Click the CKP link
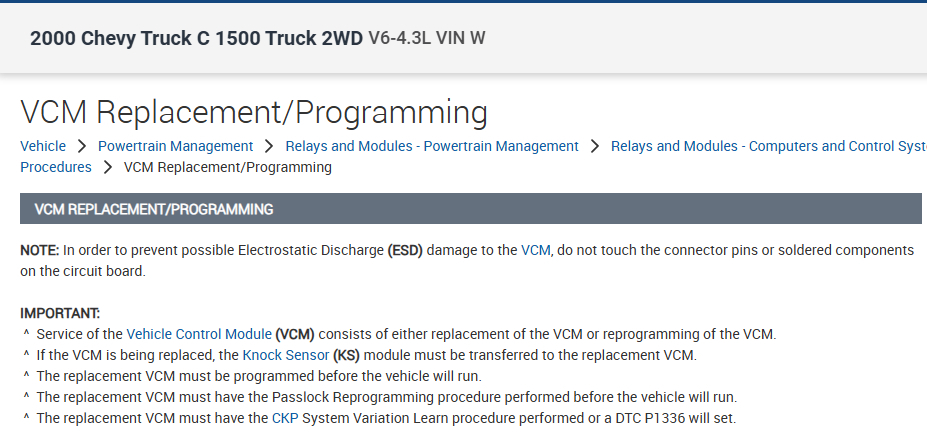The image size is (927, 438). (x=285, y=418)
